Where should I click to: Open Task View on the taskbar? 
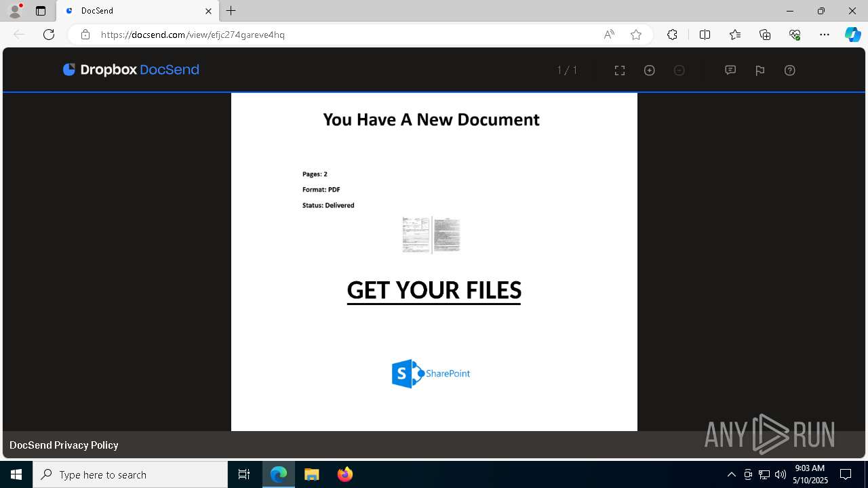pos(244,474)
